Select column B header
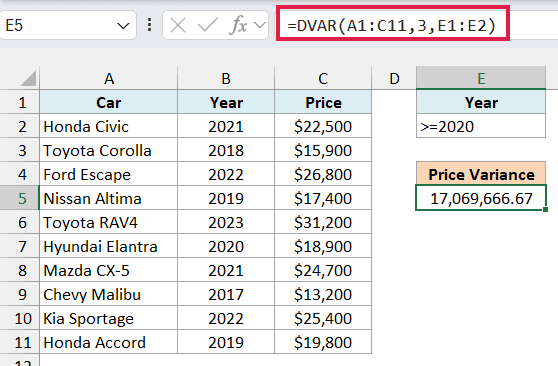This screenshot has height=366, width=558. (226, 78)
